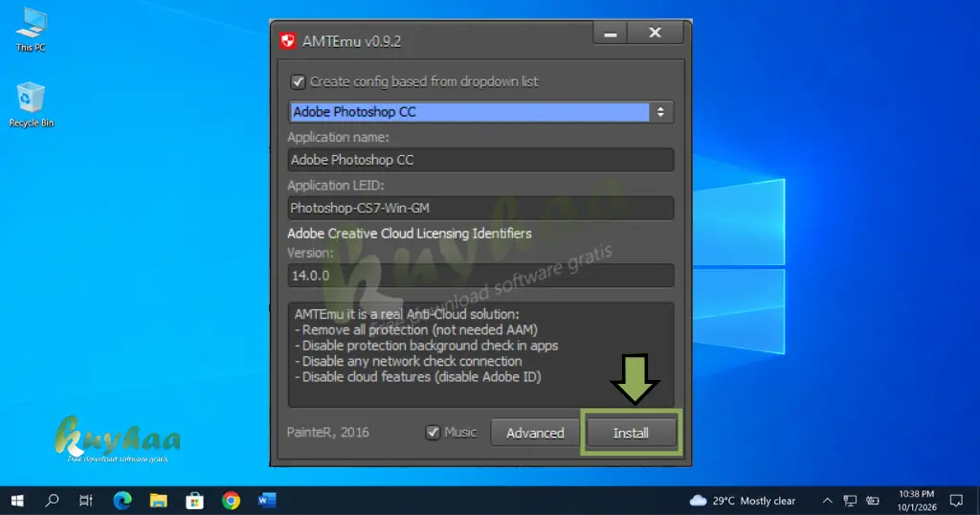Click the network icon in system tray

click(850, 501)
